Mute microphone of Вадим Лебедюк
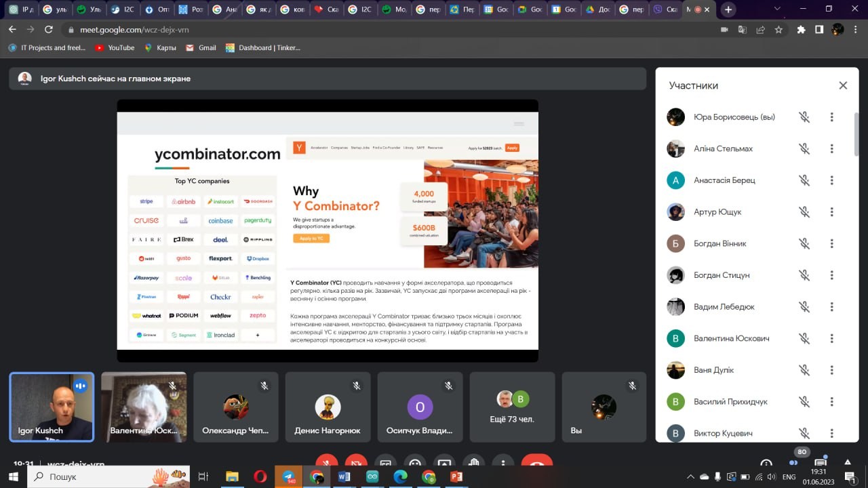The height and width of the screenshot is (488, 868). [804, 307]
